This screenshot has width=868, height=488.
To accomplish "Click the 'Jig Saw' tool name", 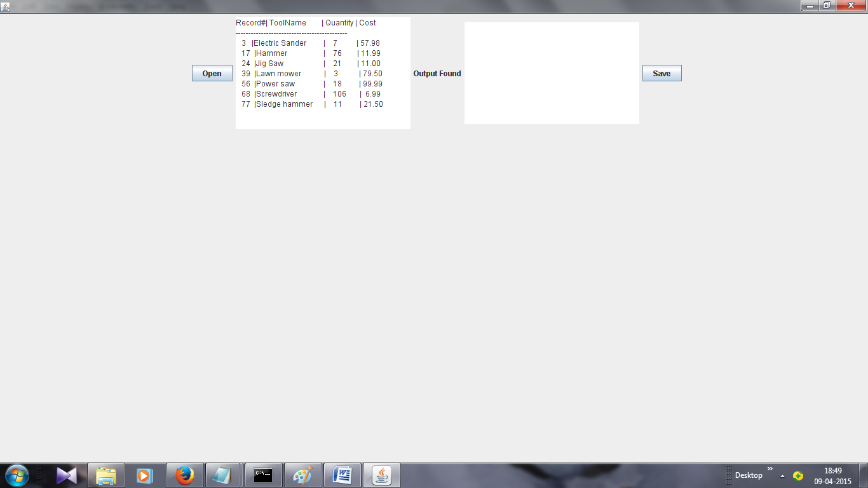I will click(x=270, y=64).
